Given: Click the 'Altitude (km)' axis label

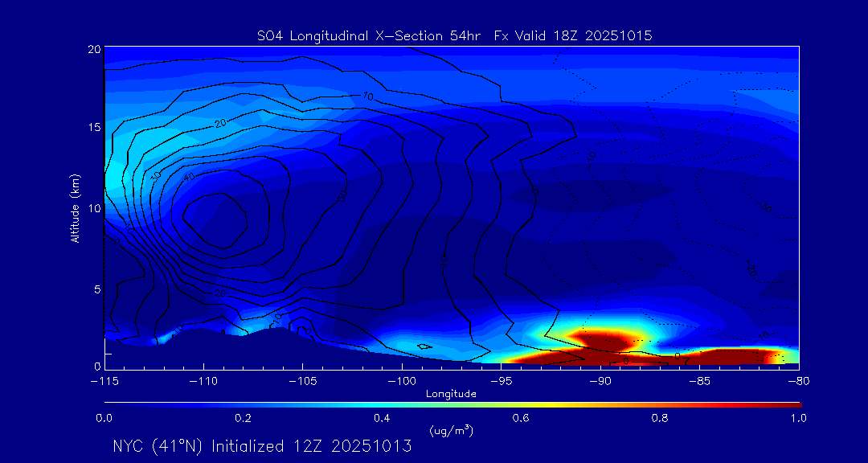Looking at the screenshot, I should click(74, 207).
